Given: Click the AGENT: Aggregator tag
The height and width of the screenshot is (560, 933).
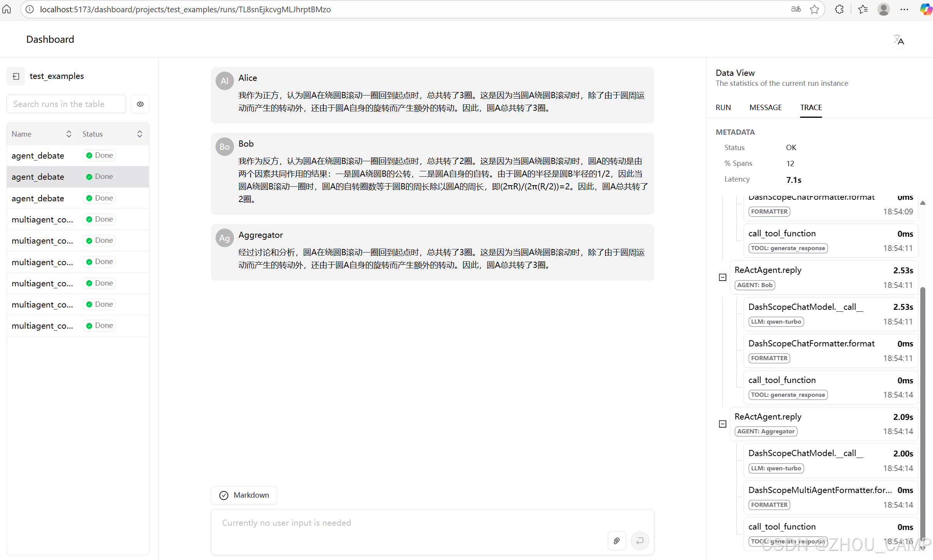Looking at the screenshot, I should (766, 431).
